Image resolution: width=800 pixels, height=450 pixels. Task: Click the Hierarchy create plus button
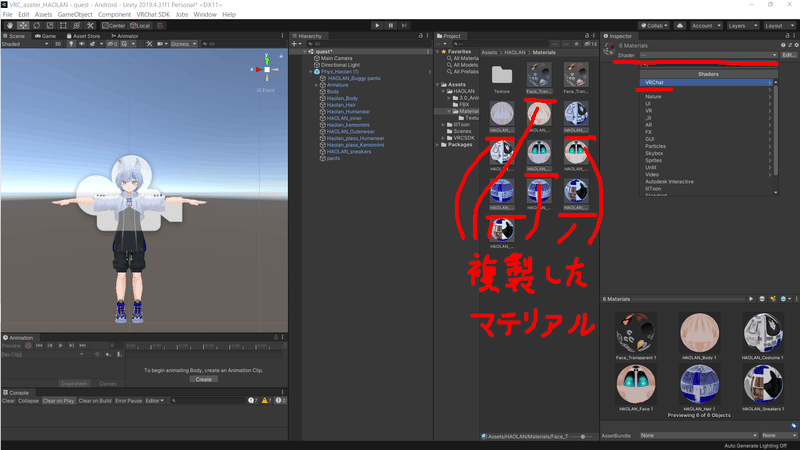click(x=296, y=44)
